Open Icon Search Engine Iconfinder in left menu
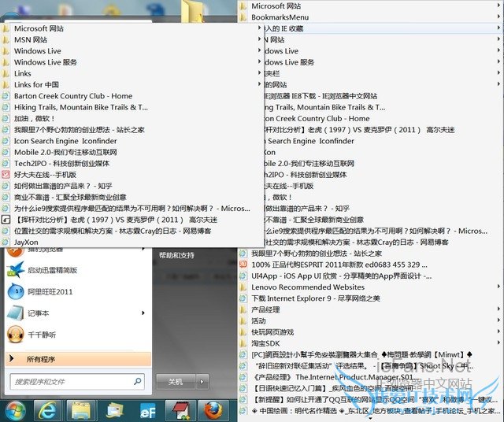 (x=132, y=141)
